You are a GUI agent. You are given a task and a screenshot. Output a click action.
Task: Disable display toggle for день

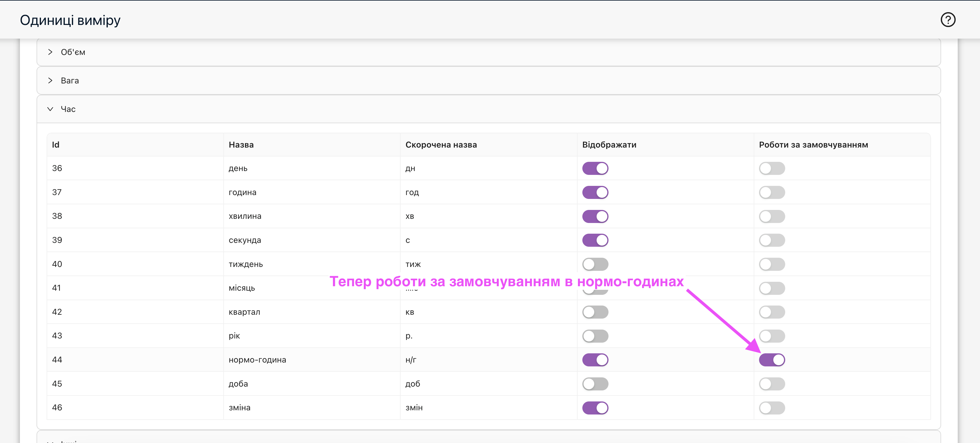pos(595,168)
